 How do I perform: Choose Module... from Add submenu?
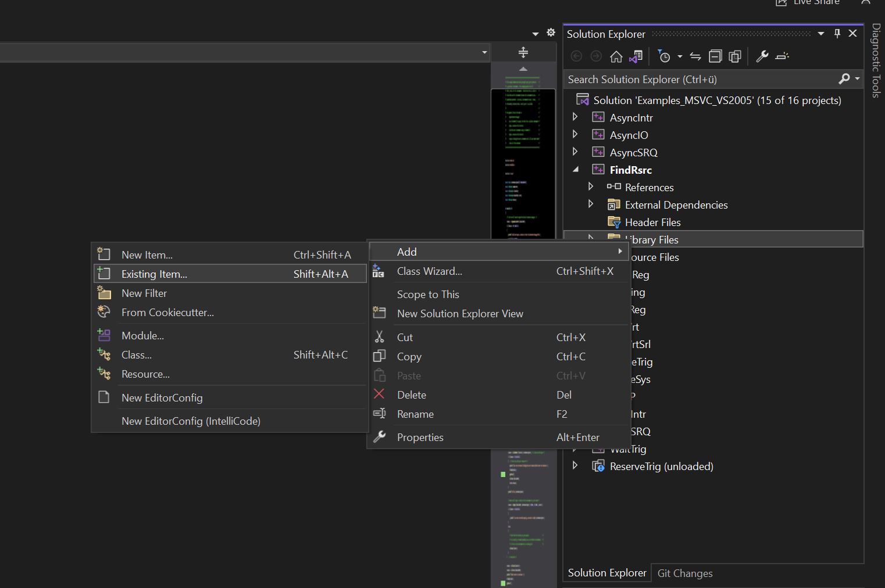[x=230, y=335]
